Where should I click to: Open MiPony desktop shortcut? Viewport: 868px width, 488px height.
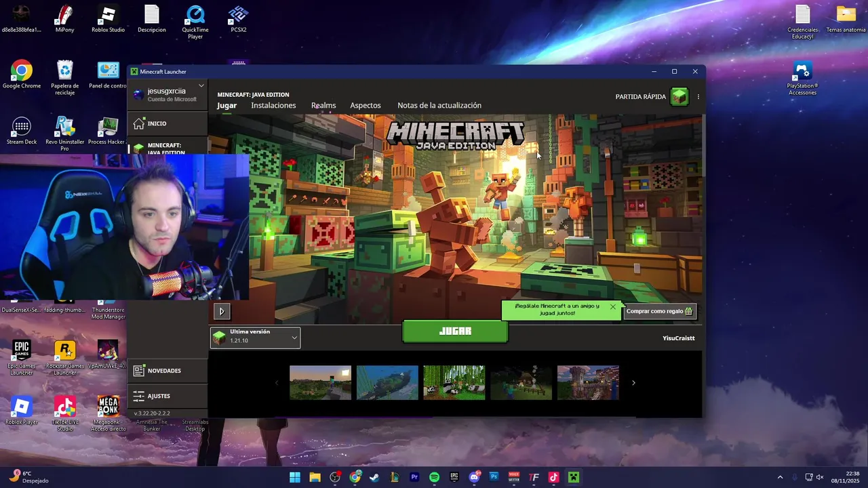[x=65, y=19]
